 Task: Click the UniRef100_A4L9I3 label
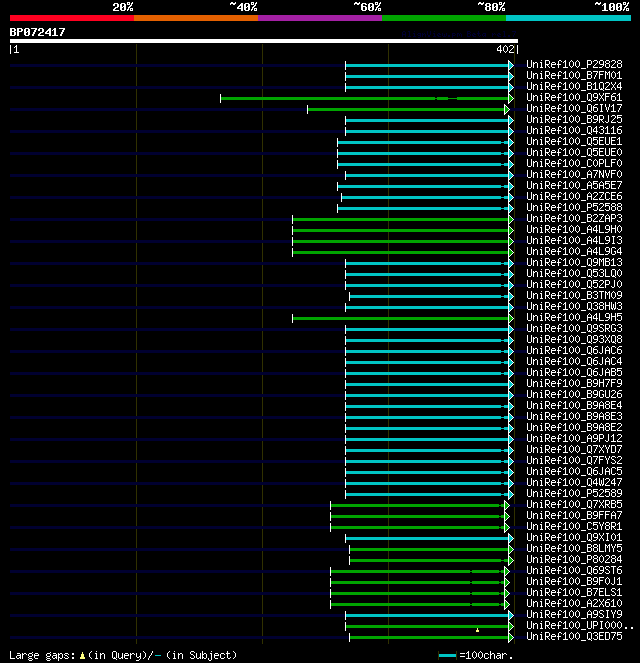point(574,240)
